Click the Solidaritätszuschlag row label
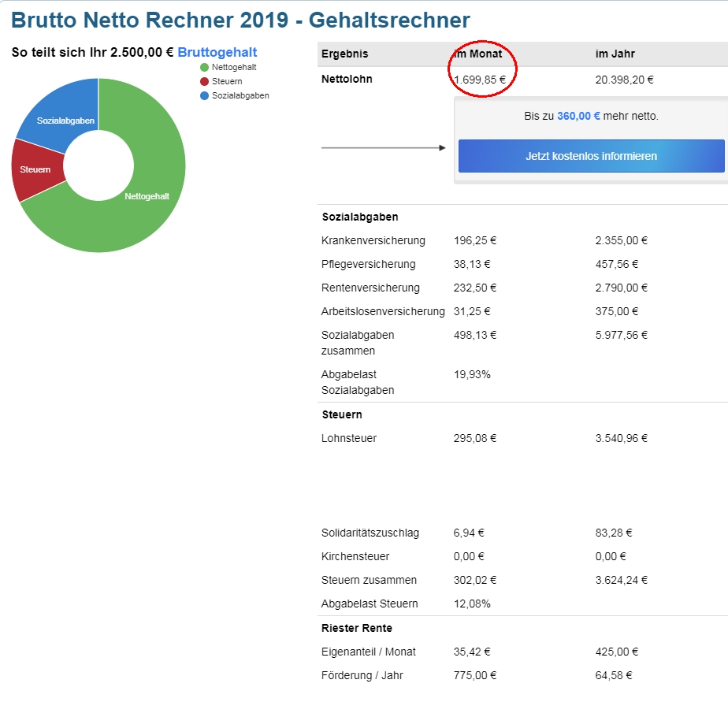Viewport: 728px width, 728px height. [370, 533]
